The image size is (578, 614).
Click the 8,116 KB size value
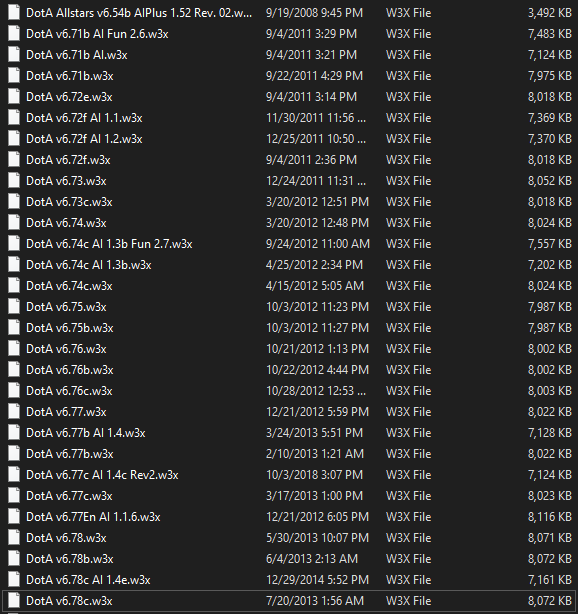[550, 517]
